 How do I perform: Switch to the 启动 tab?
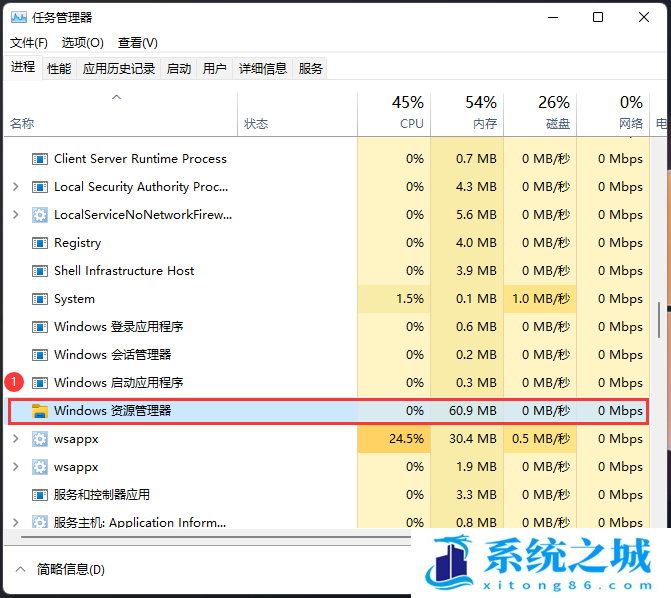[x=178, y=68]
